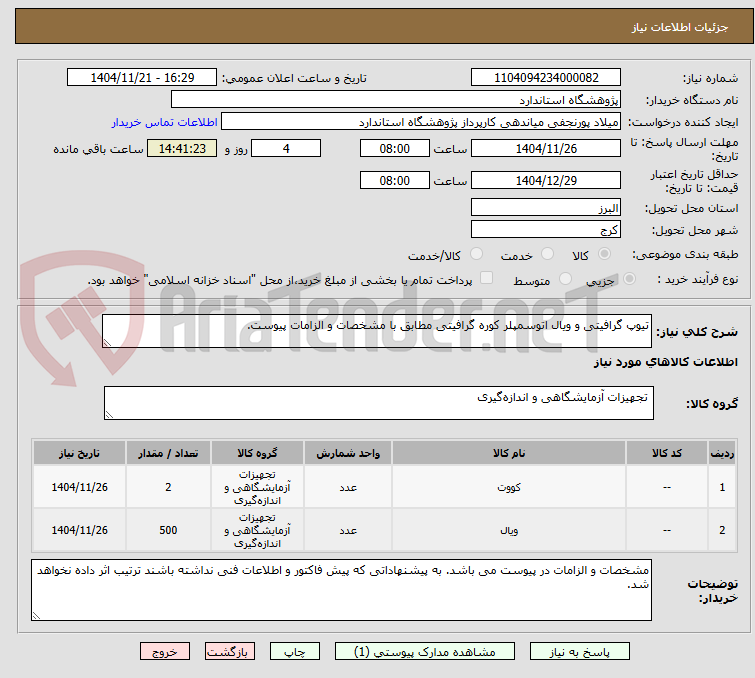
Task: Click the اطلاعات کالاهای مورد نیاز heading
Action: (x=665, y=362)
